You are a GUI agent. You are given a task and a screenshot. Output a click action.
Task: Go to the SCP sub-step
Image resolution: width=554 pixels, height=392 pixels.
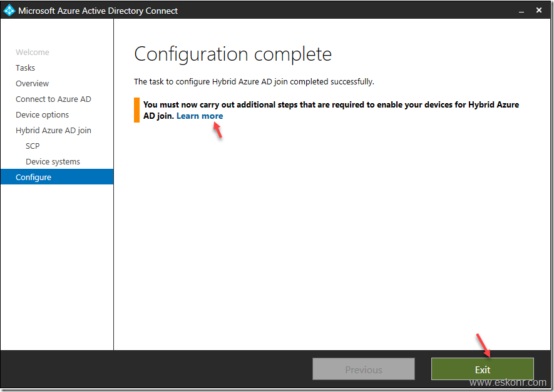(x=33, y=146)
